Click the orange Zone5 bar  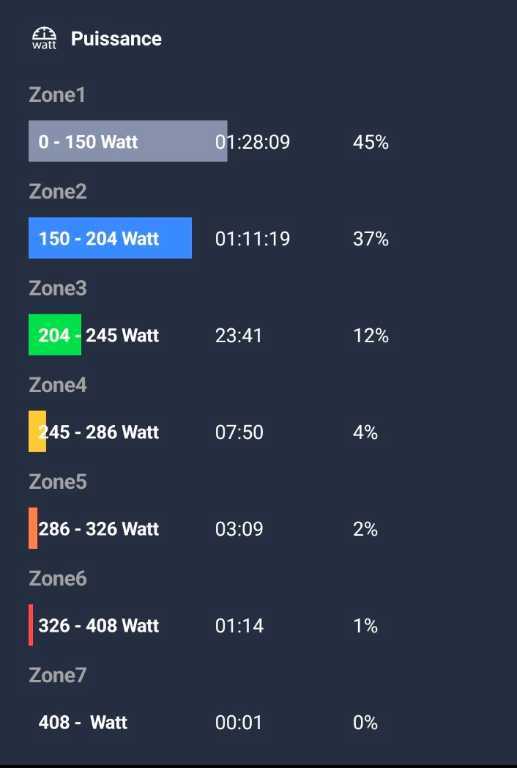33,528
